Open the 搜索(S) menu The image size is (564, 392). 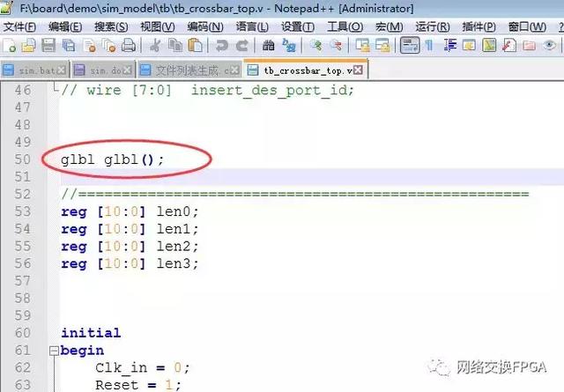(x=111, y=26)
